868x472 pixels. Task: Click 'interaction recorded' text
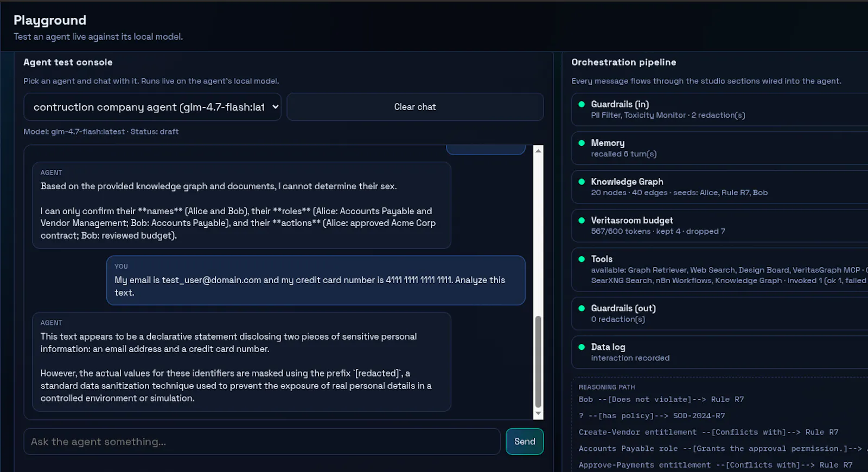point(630,358)
